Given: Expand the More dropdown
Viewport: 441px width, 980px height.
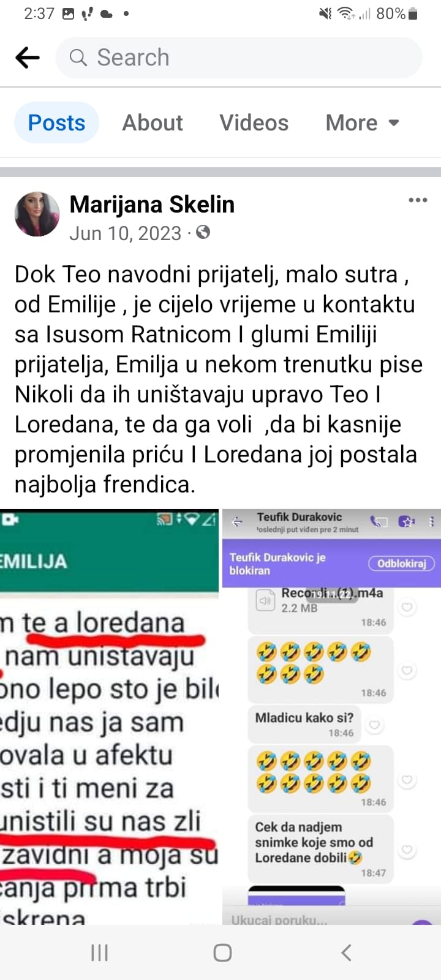Looking at the screenshot, I should (363, 123).
